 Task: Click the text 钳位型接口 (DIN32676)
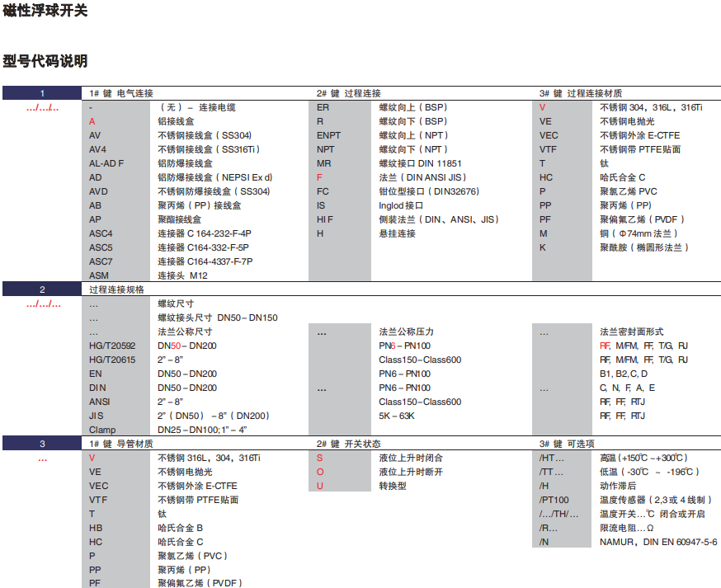tap(429, 191)
